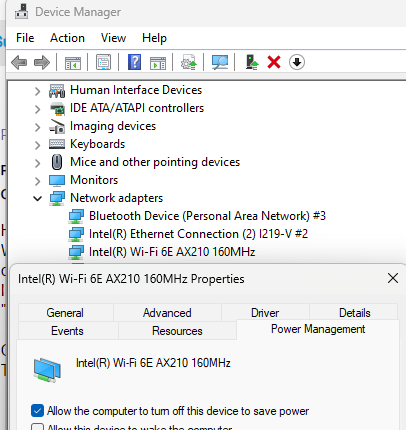Image resolution: width=406 pixels, height=430 pixels.
Task: Click the Properties dialog title text
Action: click(131, 279)
